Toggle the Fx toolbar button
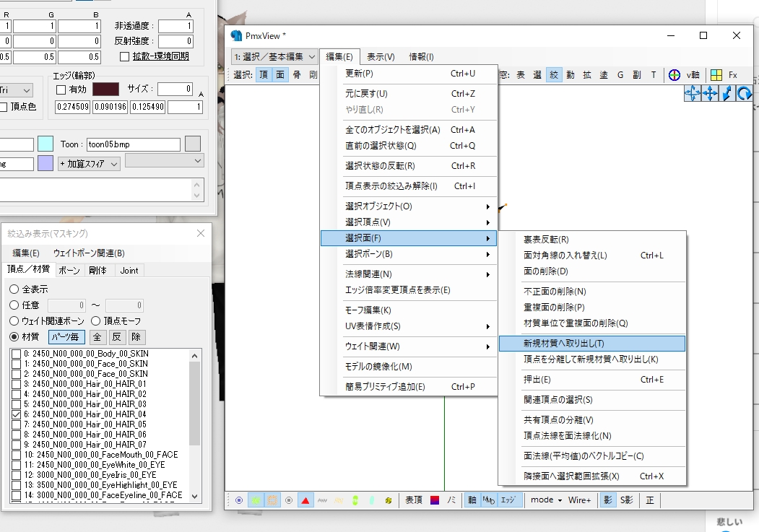This screenshot has height=532, width=759. click(x=733, y=75)
